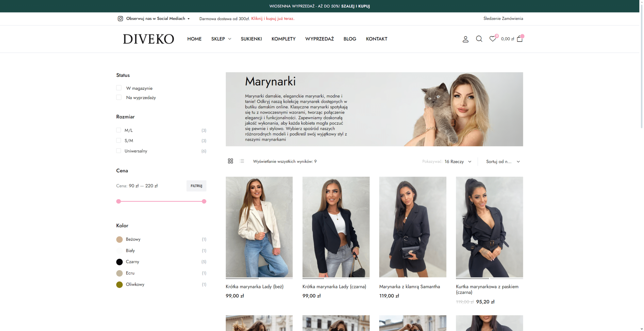Viewport: 644px width, 331px height.
Task: Open the wishlist heart icon
Action: point(492,39)
